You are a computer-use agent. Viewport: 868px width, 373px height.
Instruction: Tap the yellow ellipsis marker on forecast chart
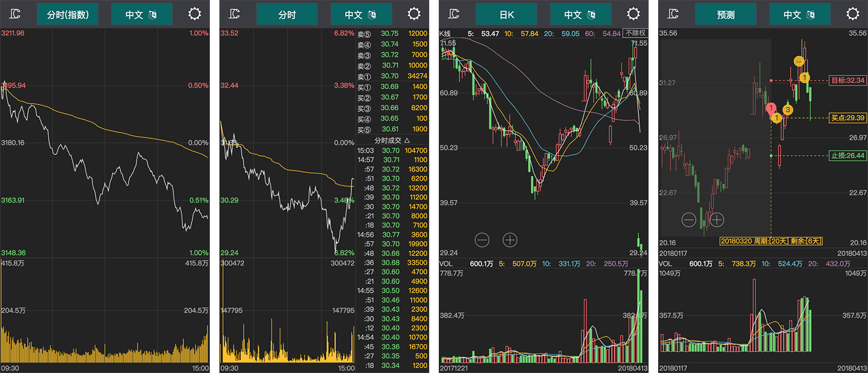coord(799,60)
